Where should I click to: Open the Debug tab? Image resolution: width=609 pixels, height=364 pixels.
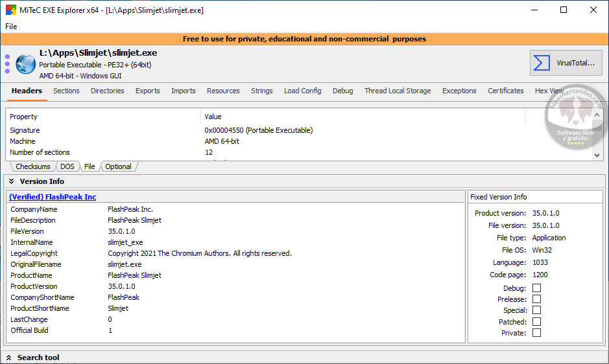pos(343,91)
